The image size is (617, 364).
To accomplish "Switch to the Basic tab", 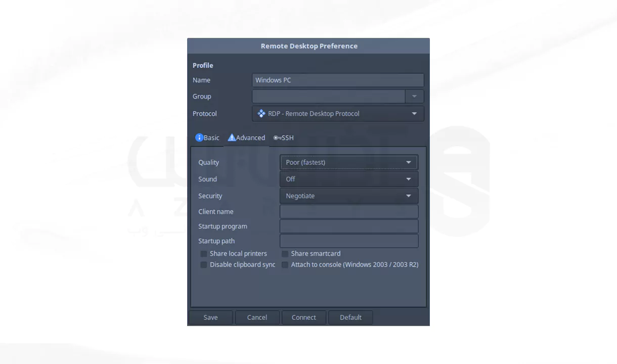I will point(208,138).
